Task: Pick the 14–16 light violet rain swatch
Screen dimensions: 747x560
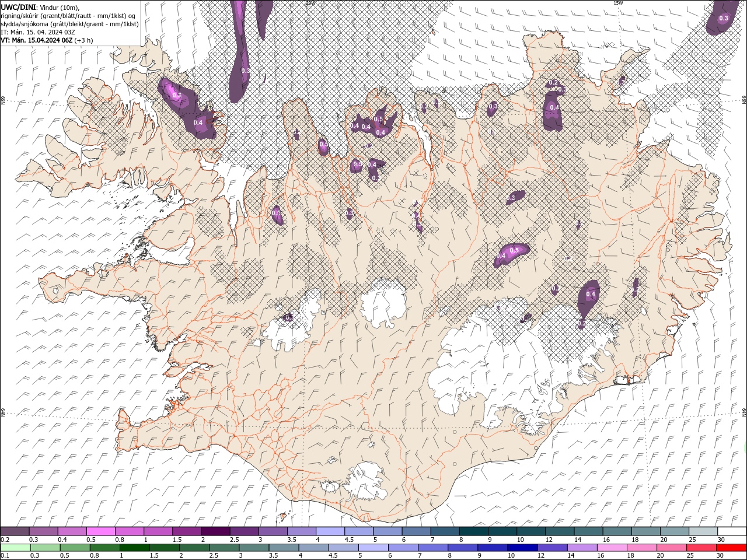Action: (x=581, y=548)
